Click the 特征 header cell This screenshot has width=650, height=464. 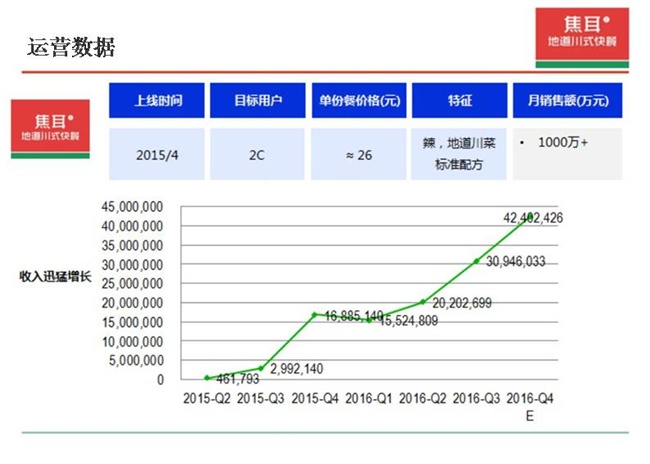[x=459, y=101]
